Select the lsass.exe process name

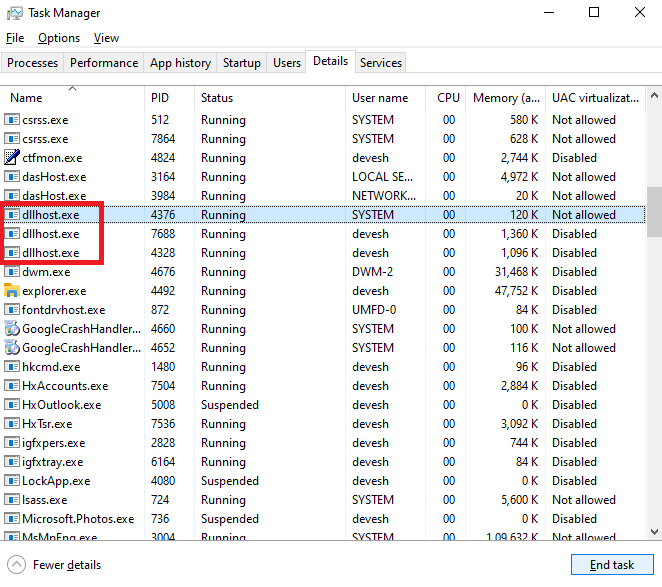click(x=44, y=500)
